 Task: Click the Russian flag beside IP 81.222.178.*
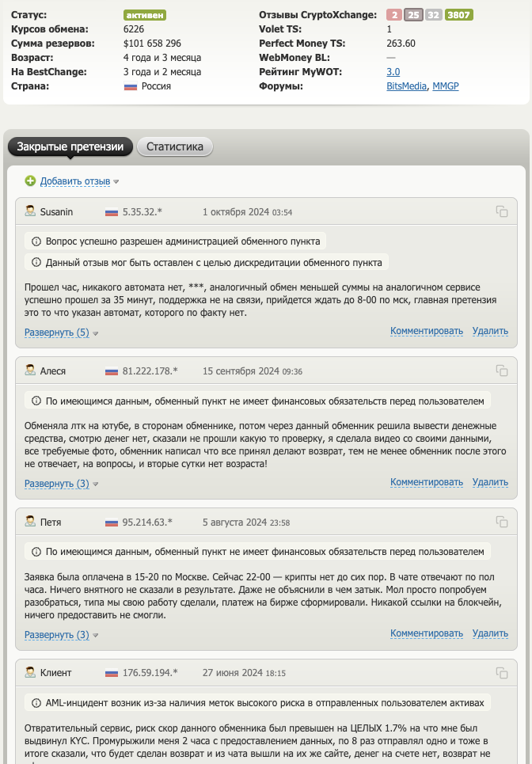click(112, 372)
